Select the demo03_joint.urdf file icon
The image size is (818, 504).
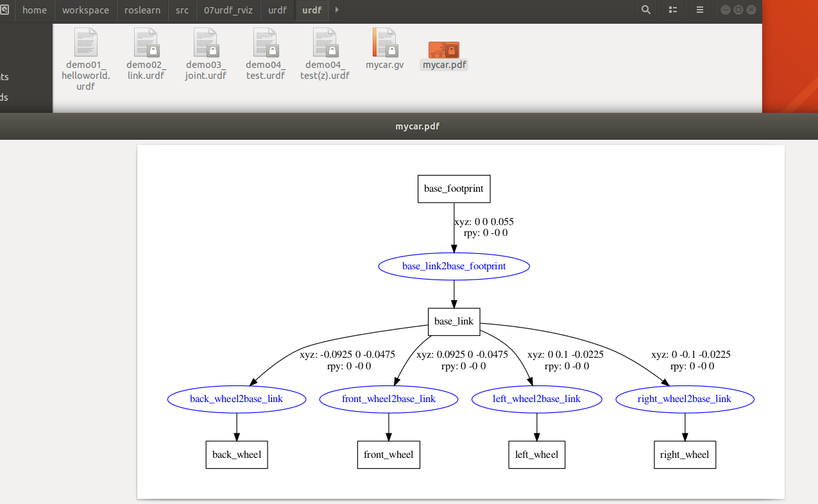tap(206, 42)
